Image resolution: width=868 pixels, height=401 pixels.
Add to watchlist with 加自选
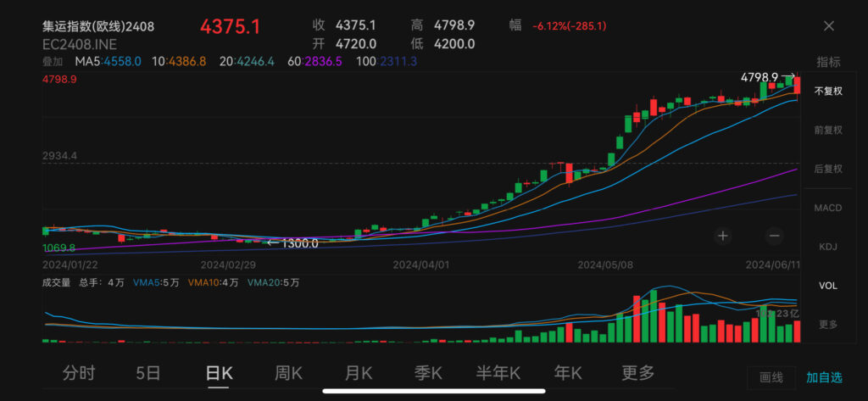pos(824,378)
